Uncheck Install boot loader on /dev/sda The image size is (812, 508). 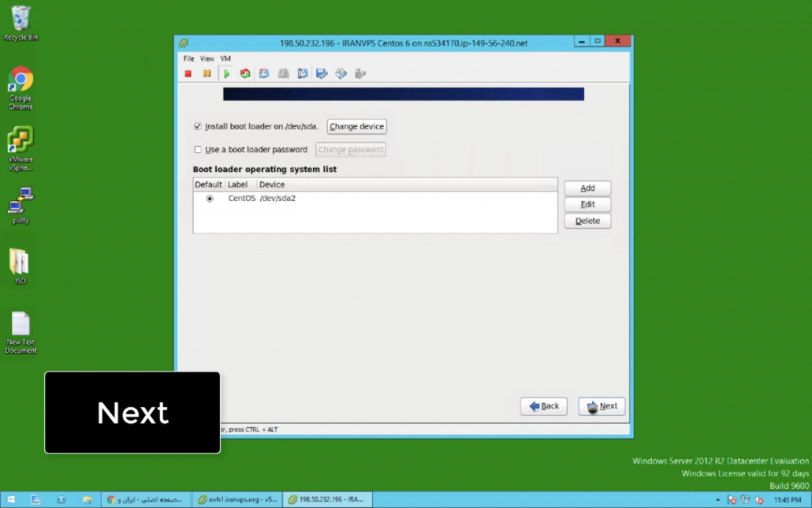(x=198, y=126)
